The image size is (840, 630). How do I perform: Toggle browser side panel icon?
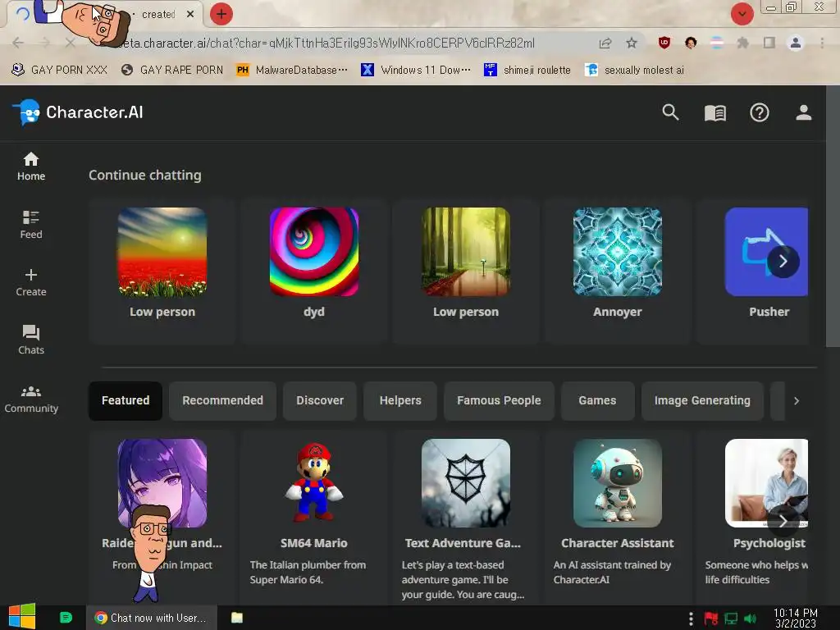[x=769, y=43]
